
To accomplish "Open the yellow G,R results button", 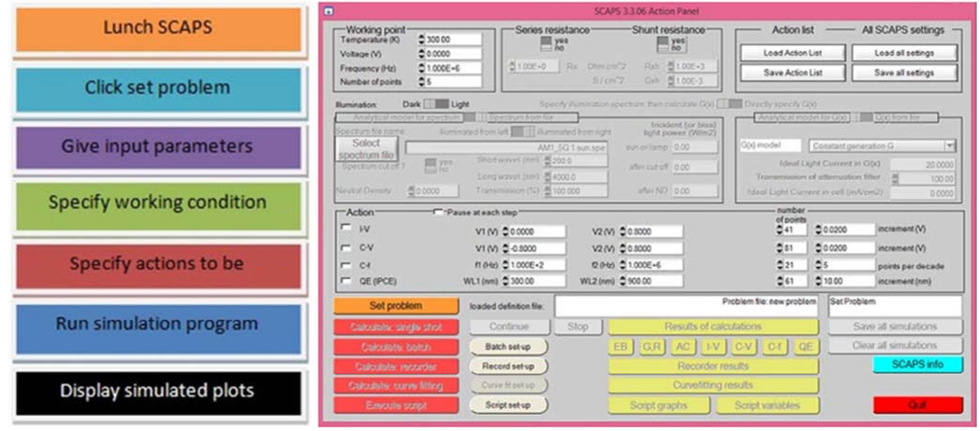I will [x=651, y=347].
